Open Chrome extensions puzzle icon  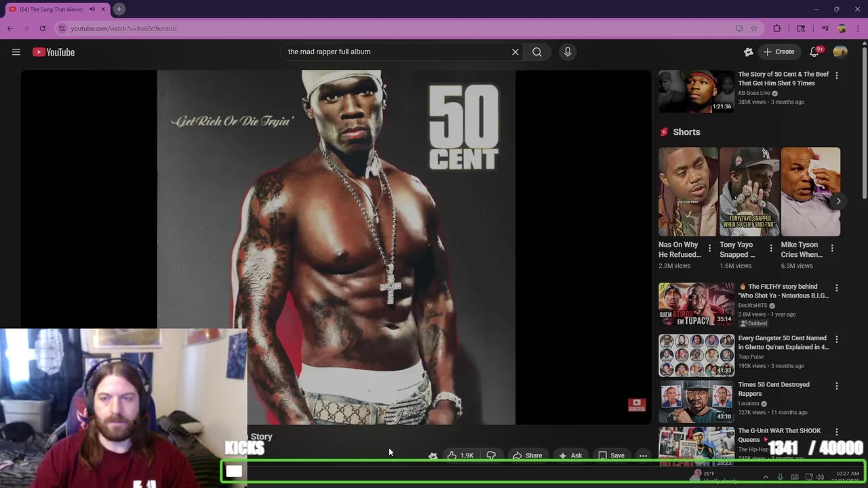tap(777, 28)
